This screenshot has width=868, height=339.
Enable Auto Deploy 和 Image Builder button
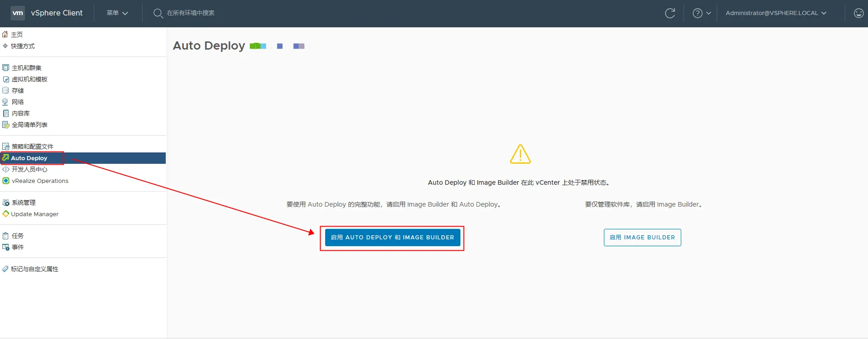(392, 238)
